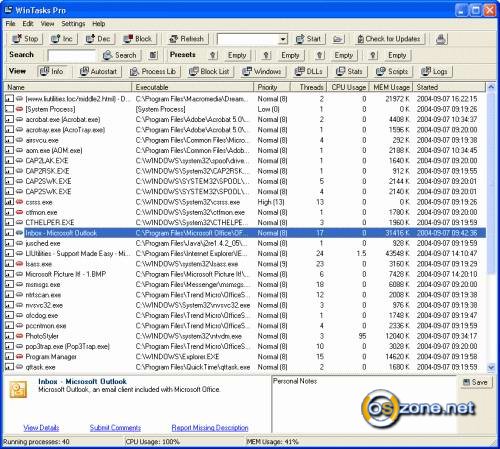Click the View Details link
Screen dimensions: 500x449
tap(41, 428)
